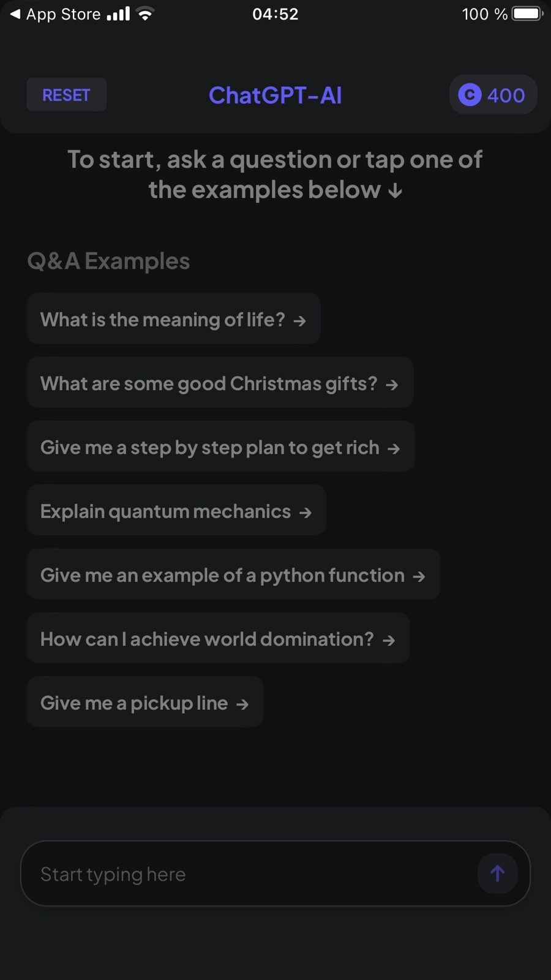This screenshot has width=551, height=980.
Task: Tap the credits coin icon
Action: pos(470,95)
